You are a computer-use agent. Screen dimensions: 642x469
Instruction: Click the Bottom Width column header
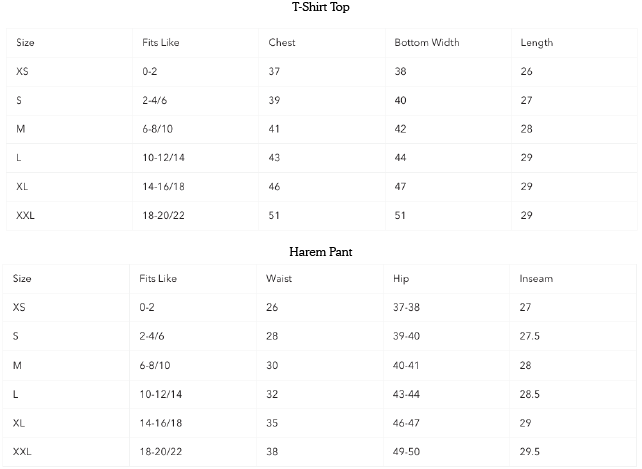(425, 43)
